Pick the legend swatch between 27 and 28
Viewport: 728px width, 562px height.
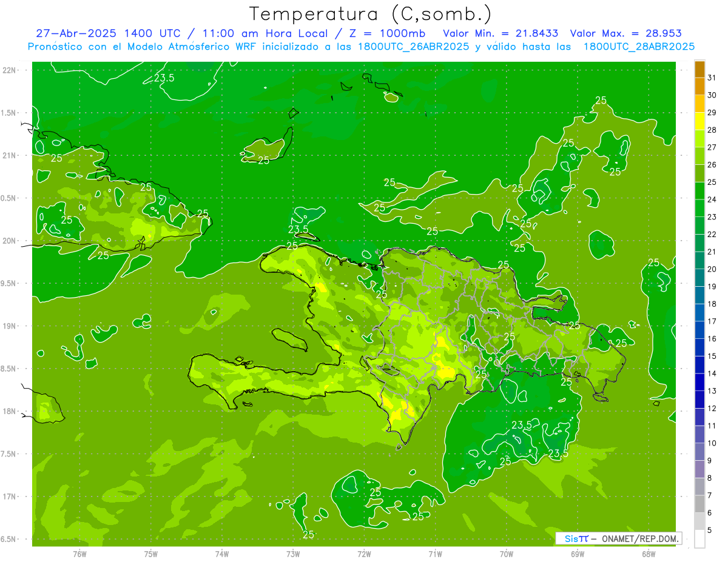699,138
